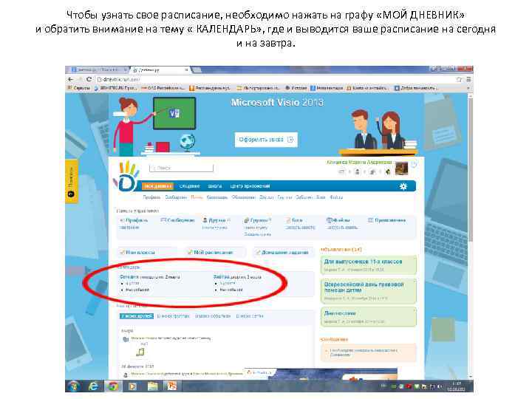Screen dimensions: 532x399
Task: Open Файлы in the control panel
Action: coord(338,220)
